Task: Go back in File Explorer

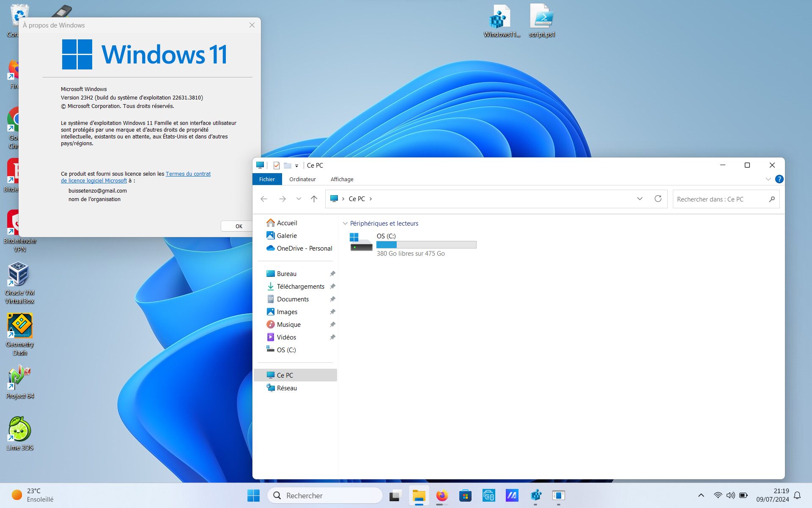Action: point(264,199)
